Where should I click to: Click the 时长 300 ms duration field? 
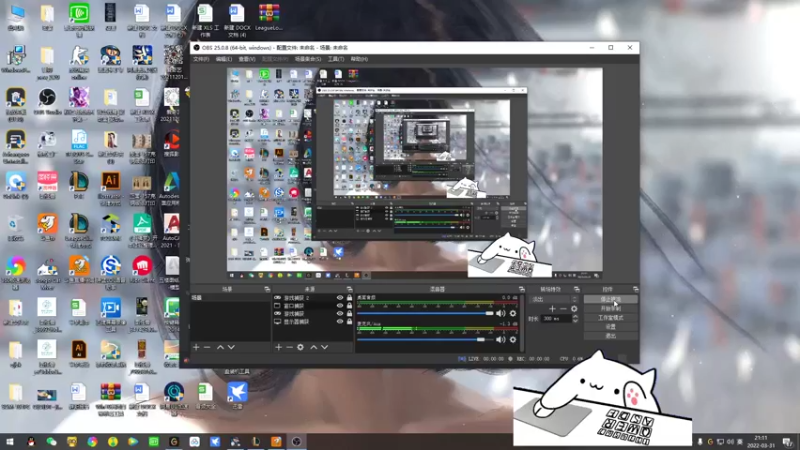click(x=556, y=319)
